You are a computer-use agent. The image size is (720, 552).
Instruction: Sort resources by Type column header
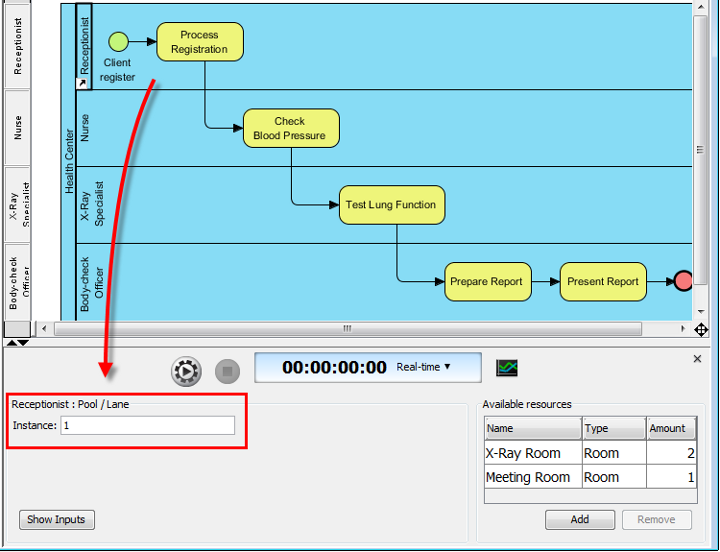pyautogui.click(x=614, y=428)
